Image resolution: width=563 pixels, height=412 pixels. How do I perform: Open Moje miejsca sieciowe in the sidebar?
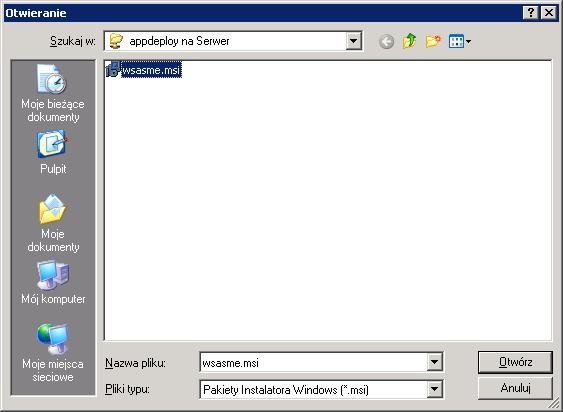tap(53, 353)
